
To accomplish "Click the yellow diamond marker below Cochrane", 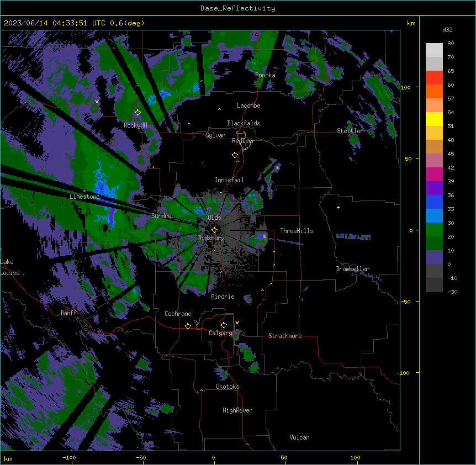I will coord(188,326).
